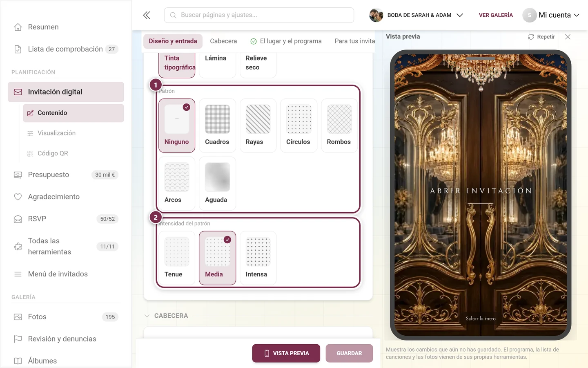Click the Fotos picture icon
The height and width of the screenshot is (368, 588).
pyautogui.click(x=18, y=317)
